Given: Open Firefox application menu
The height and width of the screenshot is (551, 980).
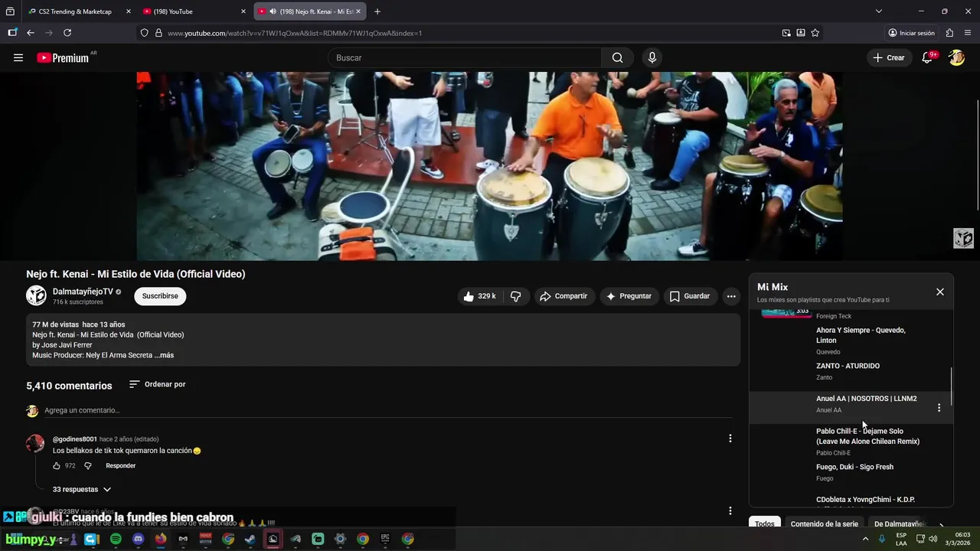Looking at the screenshot, I should pos(968,33).
